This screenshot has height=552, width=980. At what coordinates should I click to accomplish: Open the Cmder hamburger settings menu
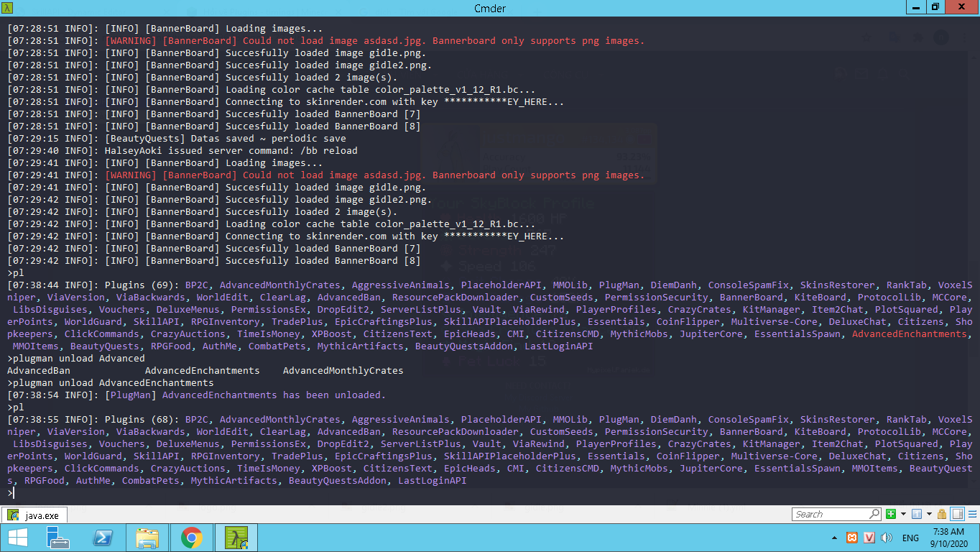pos(971,514)
